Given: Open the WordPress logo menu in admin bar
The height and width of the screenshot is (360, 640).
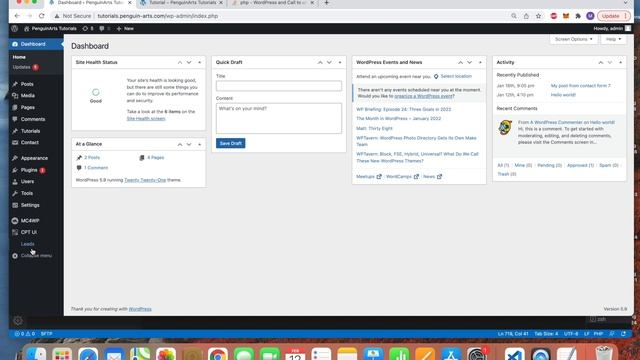Looking at the screenshot, I should 15,29.
